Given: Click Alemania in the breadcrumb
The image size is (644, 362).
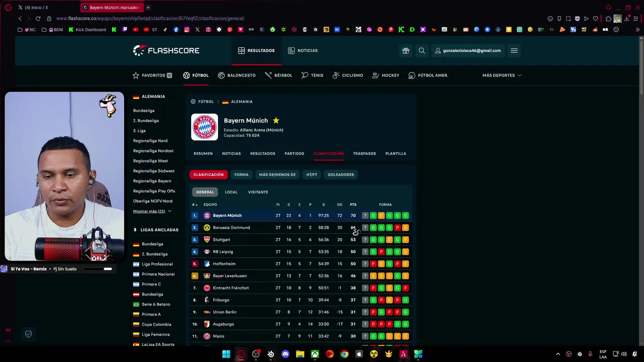Looking at the screenshot, I should (242, 102).
